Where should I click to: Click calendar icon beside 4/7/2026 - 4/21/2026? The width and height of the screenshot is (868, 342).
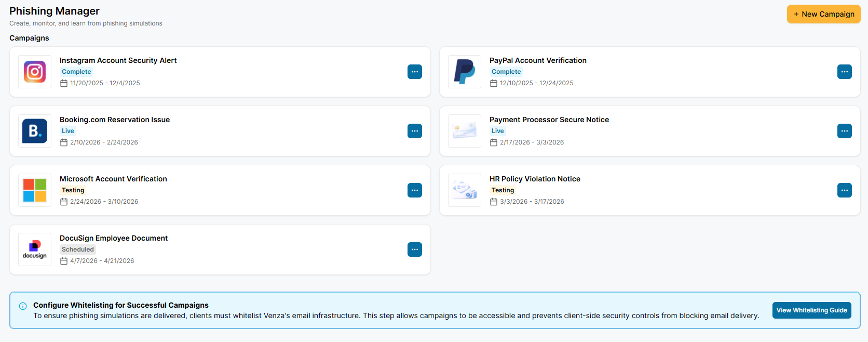click(x=64, y=261)
